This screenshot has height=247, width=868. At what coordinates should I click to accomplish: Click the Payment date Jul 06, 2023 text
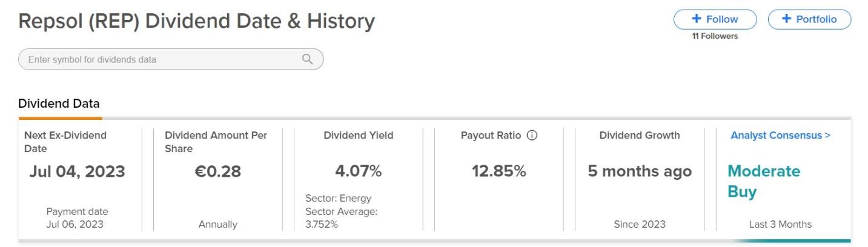pos(77,218)
